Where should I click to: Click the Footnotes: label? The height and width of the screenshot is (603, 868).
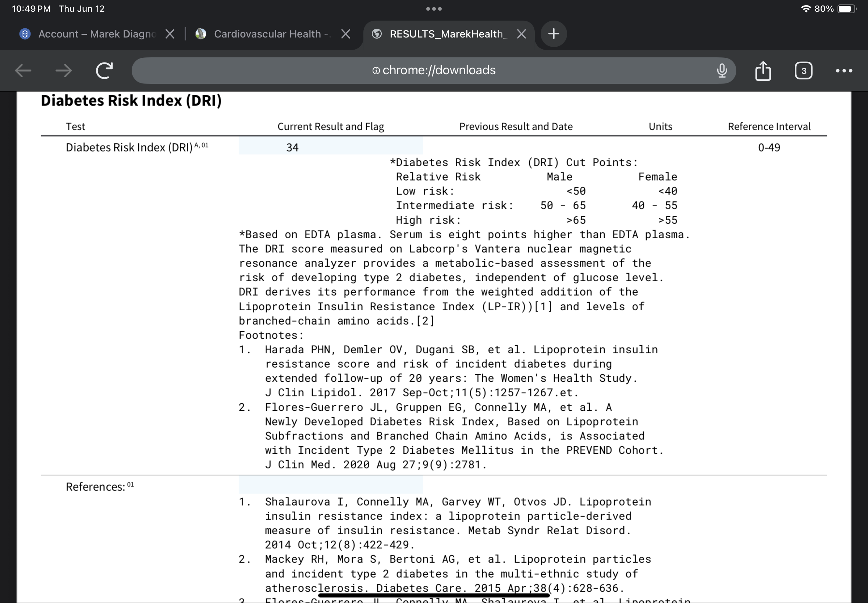pyautogui.click(x=271, y=335)
